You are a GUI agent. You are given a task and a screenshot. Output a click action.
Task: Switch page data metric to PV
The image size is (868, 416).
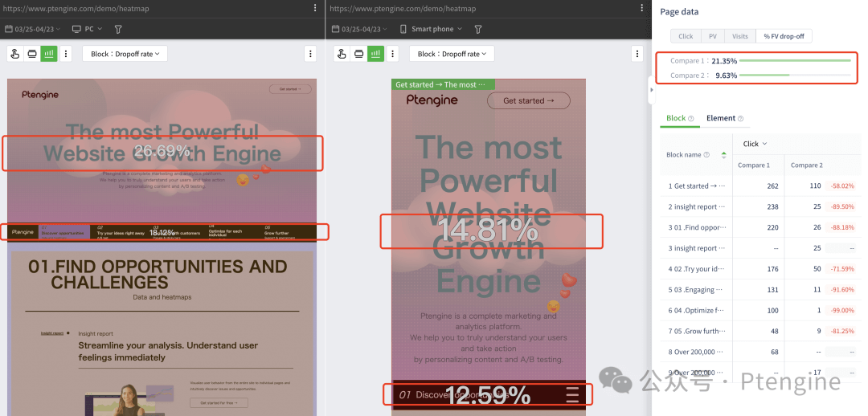pyautogui.click(x=712, y=36)
